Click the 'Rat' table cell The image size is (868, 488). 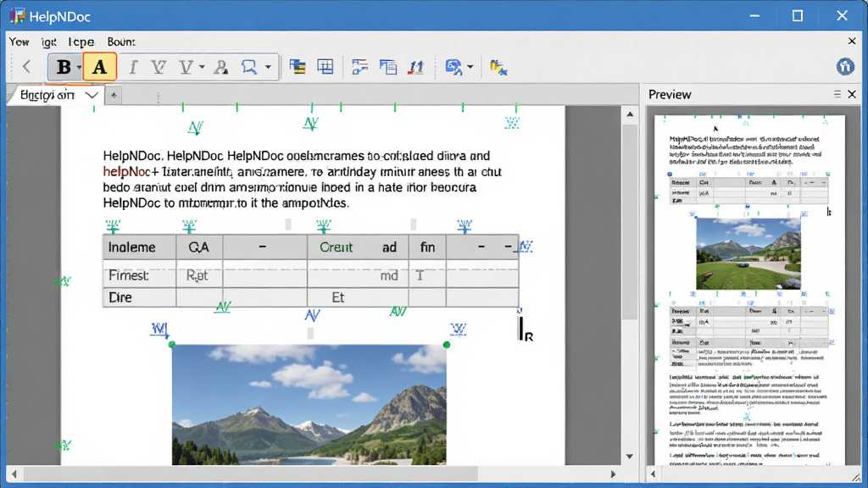(199, 275)
